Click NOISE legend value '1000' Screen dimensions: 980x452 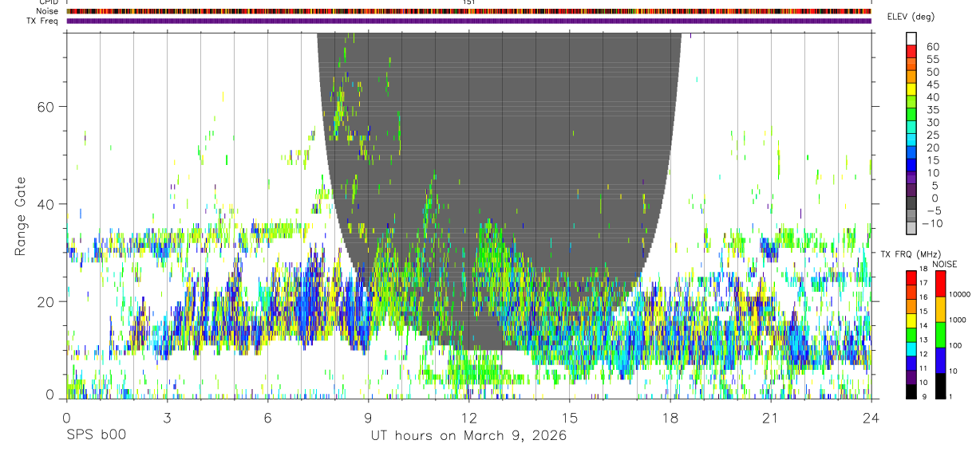[x=957, y=320]
